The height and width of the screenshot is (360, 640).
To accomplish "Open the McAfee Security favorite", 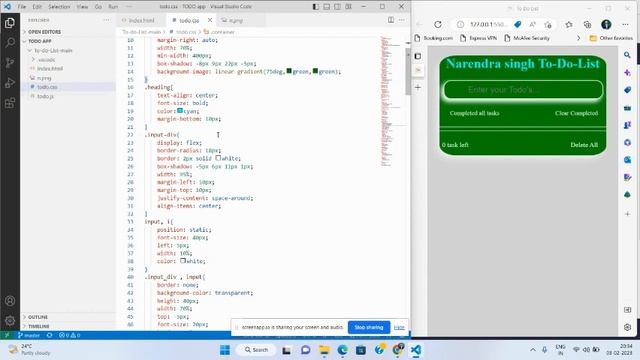I will tap(527, 38).
